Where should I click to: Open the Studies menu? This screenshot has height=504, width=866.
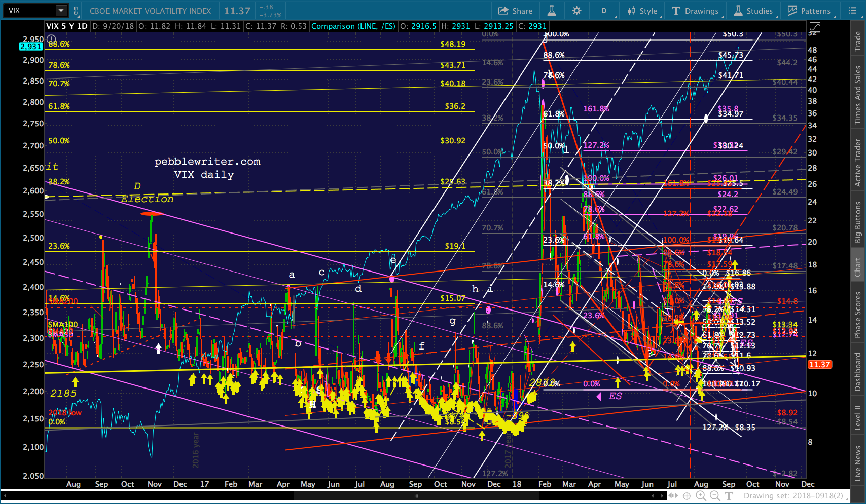pyautogui.click(x=753, y=11)
